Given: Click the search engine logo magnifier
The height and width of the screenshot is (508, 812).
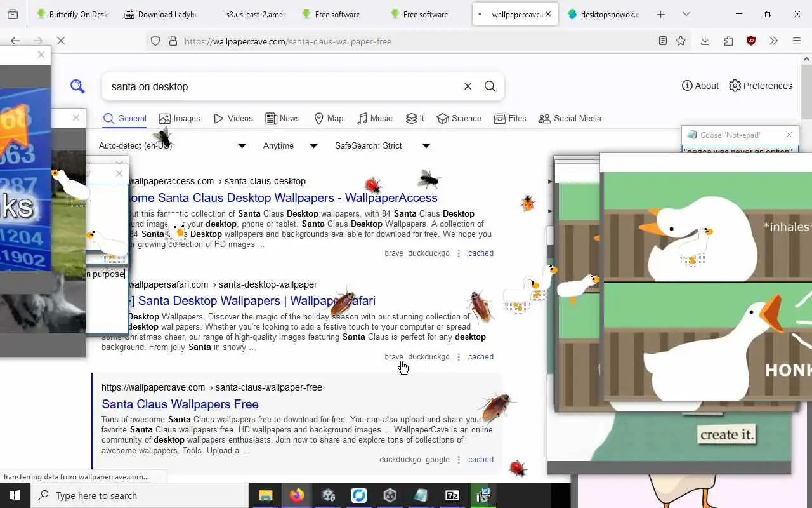Looking at the screenshot, I should point(77,86).
